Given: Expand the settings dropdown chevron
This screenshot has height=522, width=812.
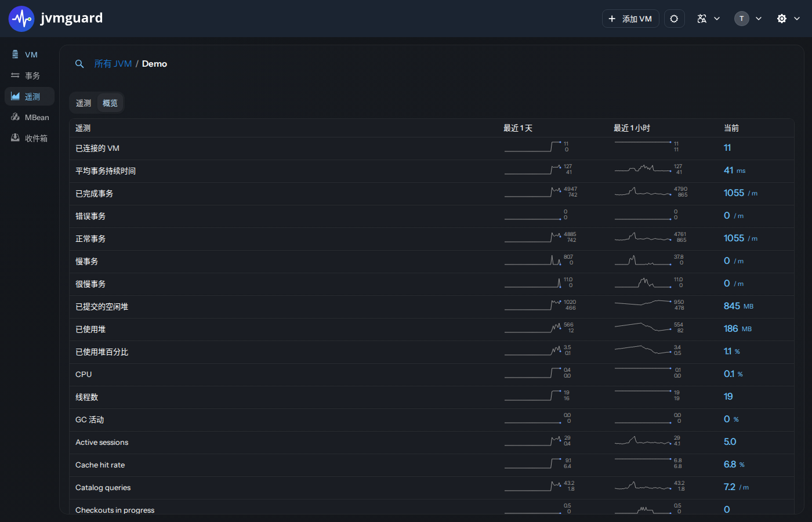Looking at the screenshot, I should 797,19.
